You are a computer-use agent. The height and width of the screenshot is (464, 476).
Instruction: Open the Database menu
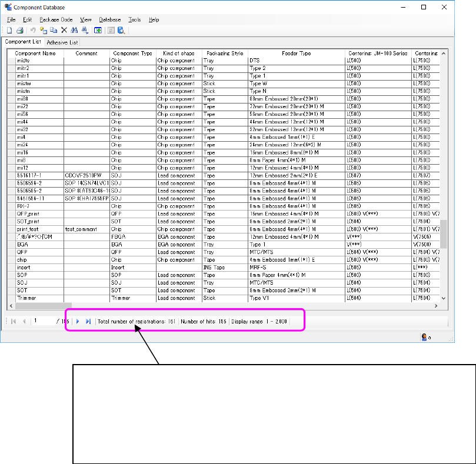click(109, 19)
